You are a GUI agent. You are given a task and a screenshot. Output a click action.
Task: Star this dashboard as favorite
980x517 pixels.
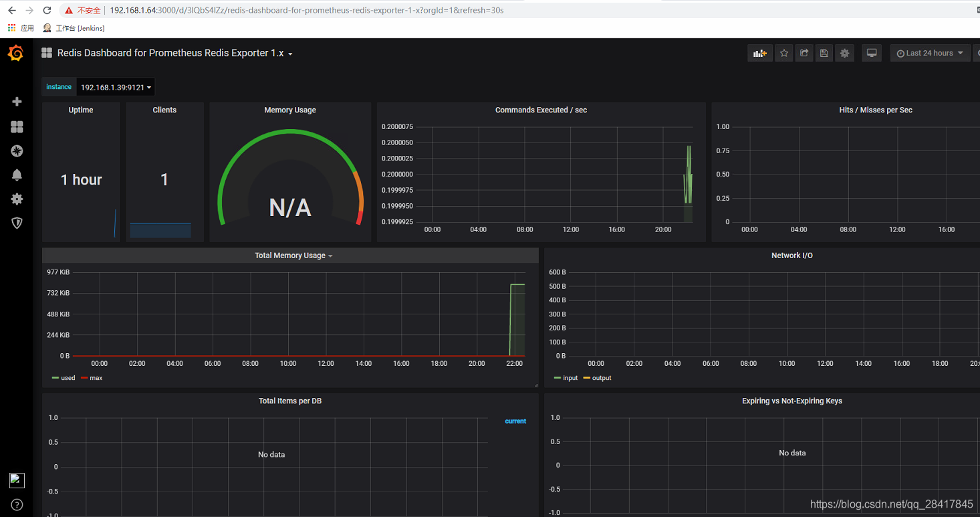(x=784, y=54)
